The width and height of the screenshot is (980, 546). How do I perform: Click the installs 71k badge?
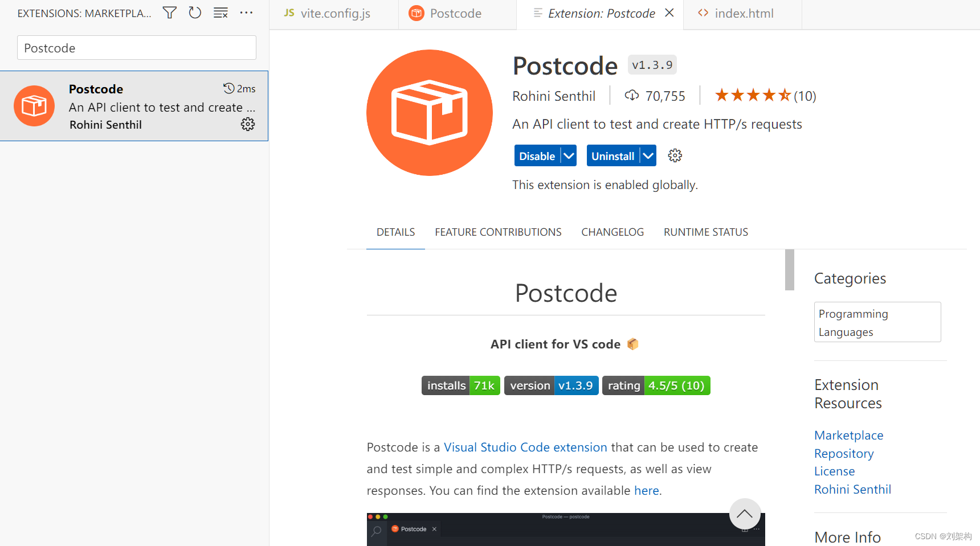[x=461, y=385]
